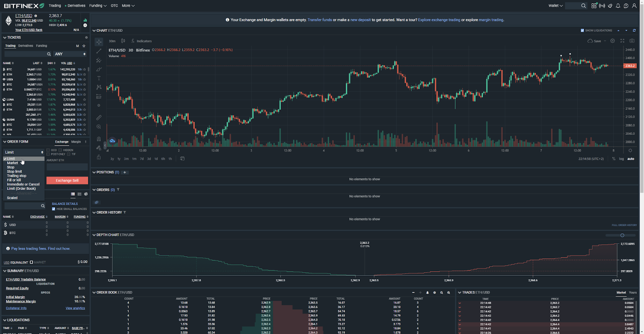The width and height of the screenshot is (644, 334).
Task: Click the Transfer funds link
Action: click(x=320, y=20)
